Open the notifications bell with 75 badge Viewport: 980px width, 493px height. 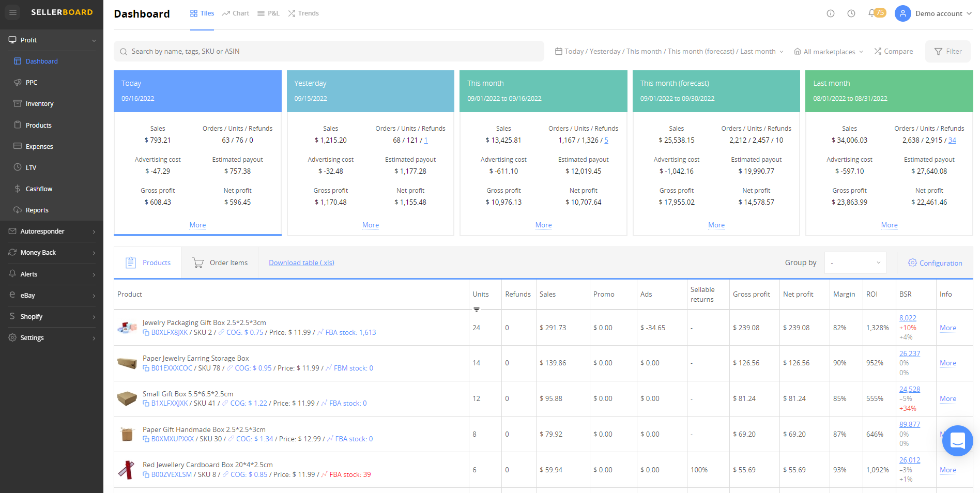(x=877, y=13)
